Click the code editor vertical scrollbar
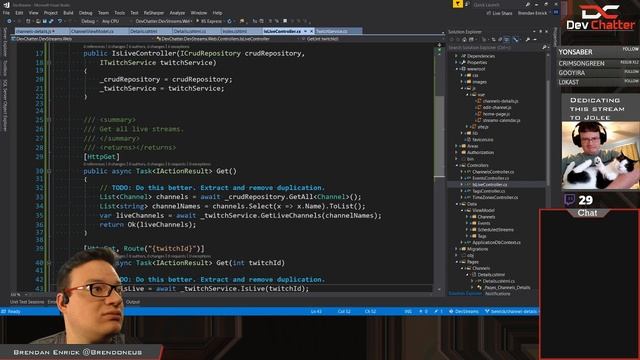Viewport: 640px width, 360px height. [x=439, y=167]
